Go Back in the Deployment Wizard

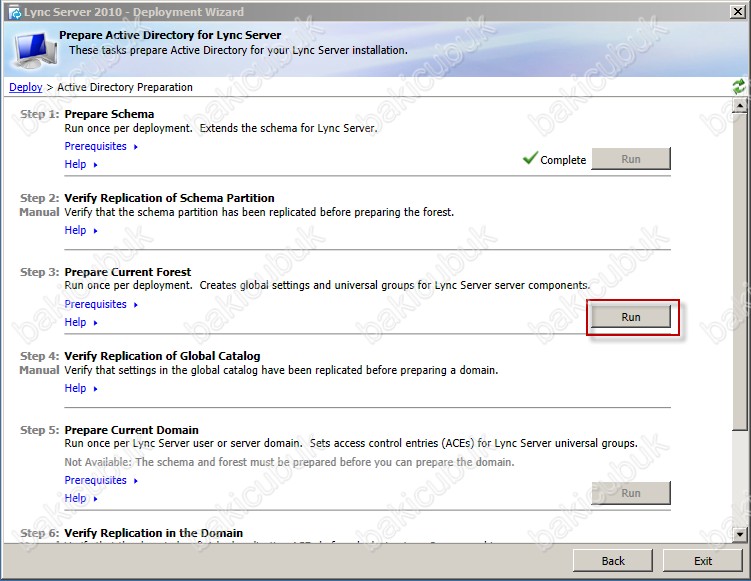(613, 561)
